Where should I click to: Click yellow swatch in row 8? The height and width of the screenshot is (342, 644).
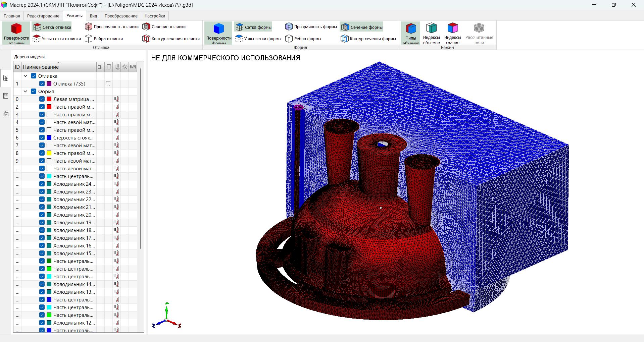point(49,153)
